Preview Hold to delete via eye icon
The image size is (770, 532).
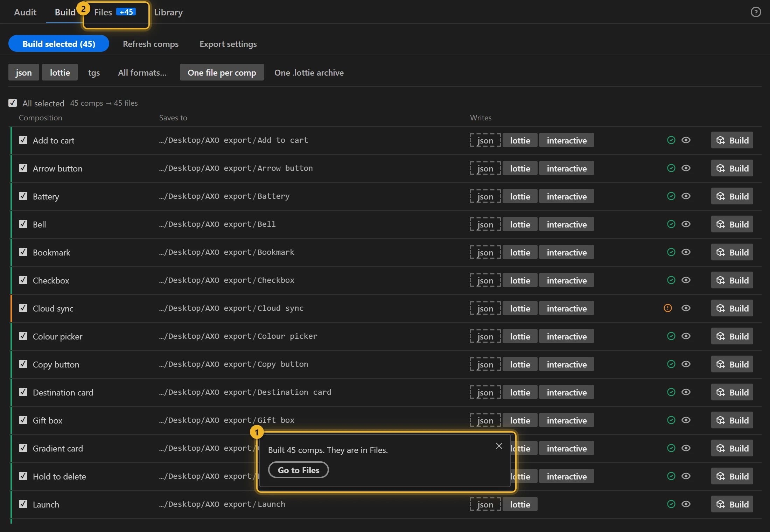click(x=686, y=476)
